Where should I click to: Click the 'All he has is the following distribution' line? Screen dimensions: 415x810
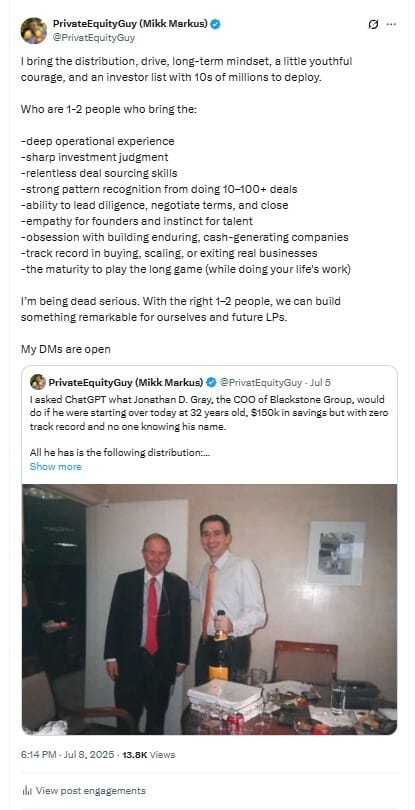[119, 453]
